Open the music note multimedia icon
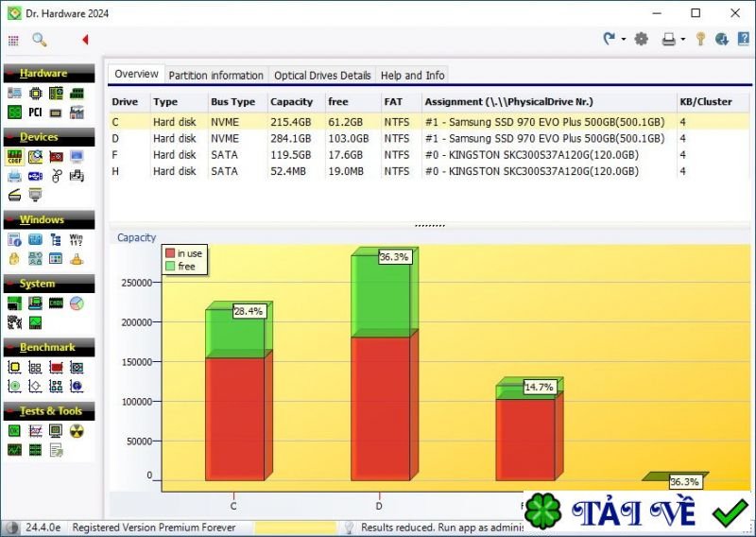Screen dimensions: 756x537 pyautogui.click(x=77, y=176)
